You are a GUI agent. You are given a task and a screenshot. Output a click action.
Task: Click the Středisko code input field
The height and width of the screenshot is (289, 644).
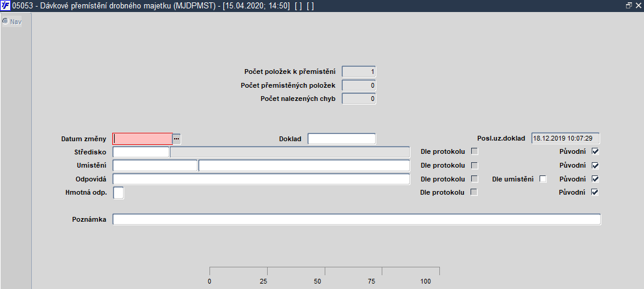[141, 152]
